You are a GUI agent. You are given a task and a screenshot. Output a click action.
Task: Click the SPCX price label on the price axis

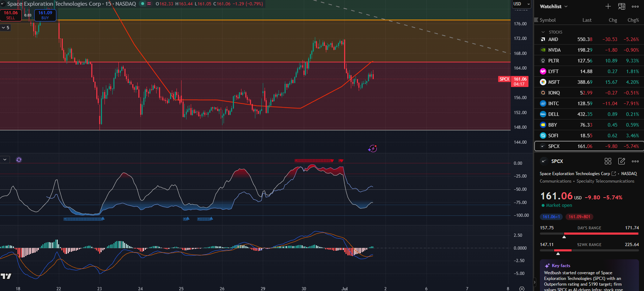point(520,81)
